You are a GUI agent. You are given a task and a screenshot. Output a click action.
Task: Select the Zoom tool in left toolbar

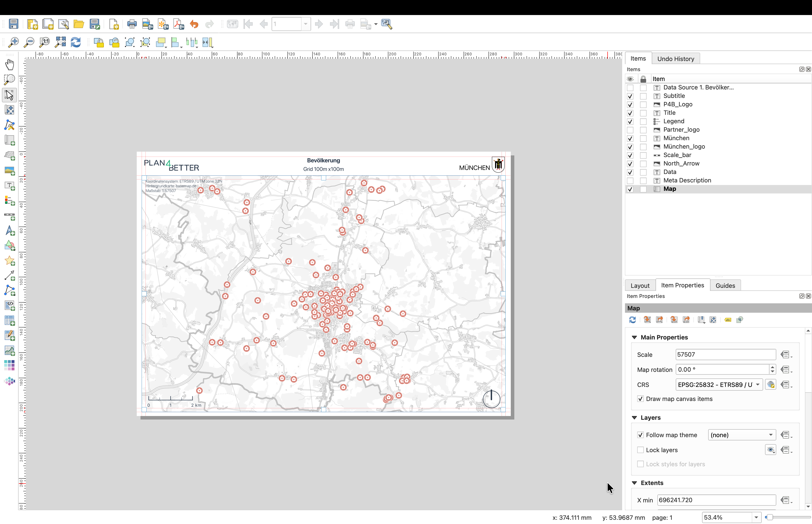pos(10,80)
